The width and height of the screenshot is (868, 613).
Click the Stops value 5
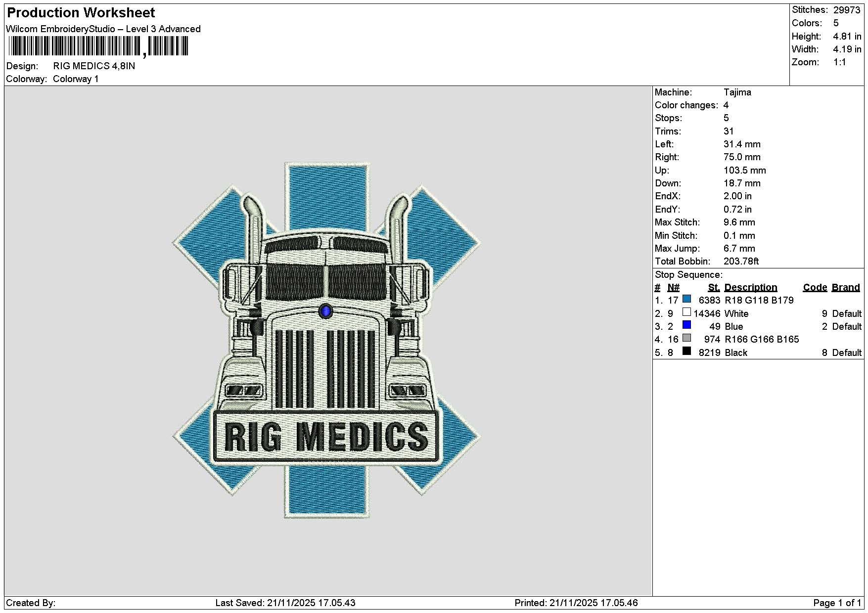coord(726,118)
